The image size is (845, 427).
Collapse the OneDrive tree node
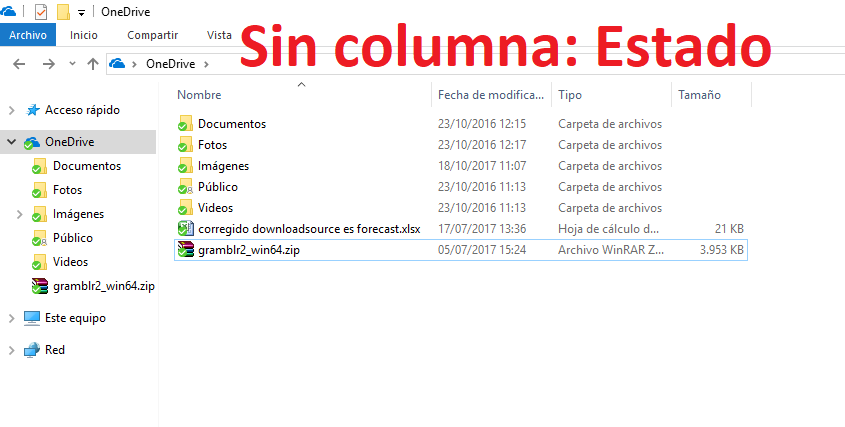pos(11,142)
